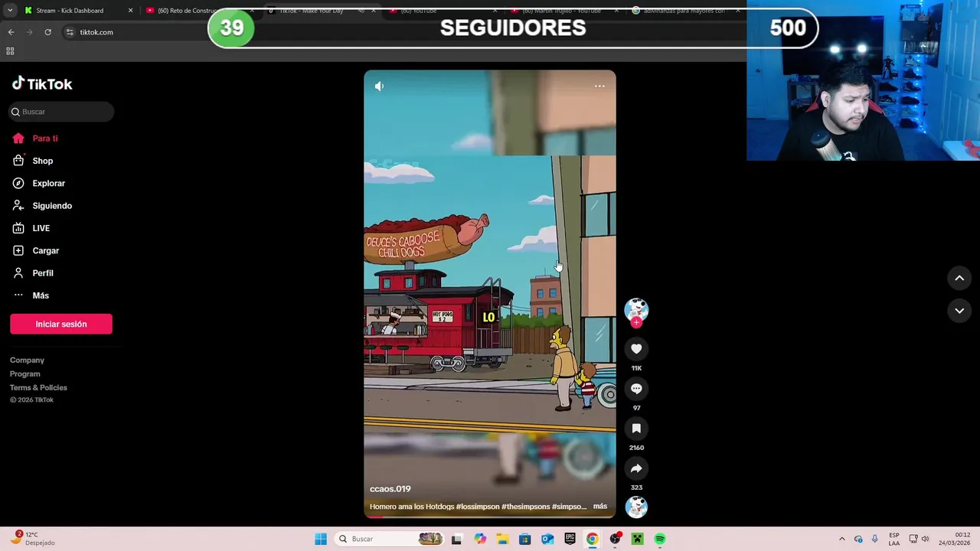Open the weather widget showing 12°C

[31, 539]
